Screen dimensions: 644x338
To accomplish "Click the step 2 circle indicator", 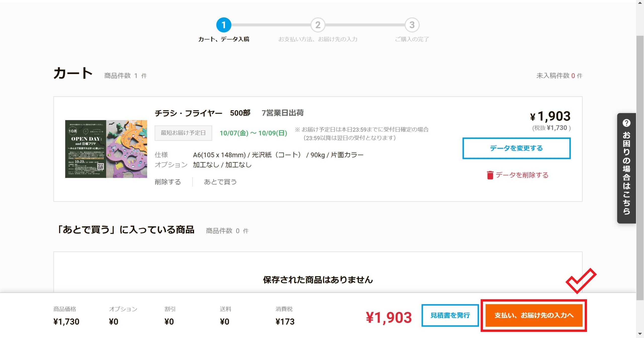I will tap(318, 25).
